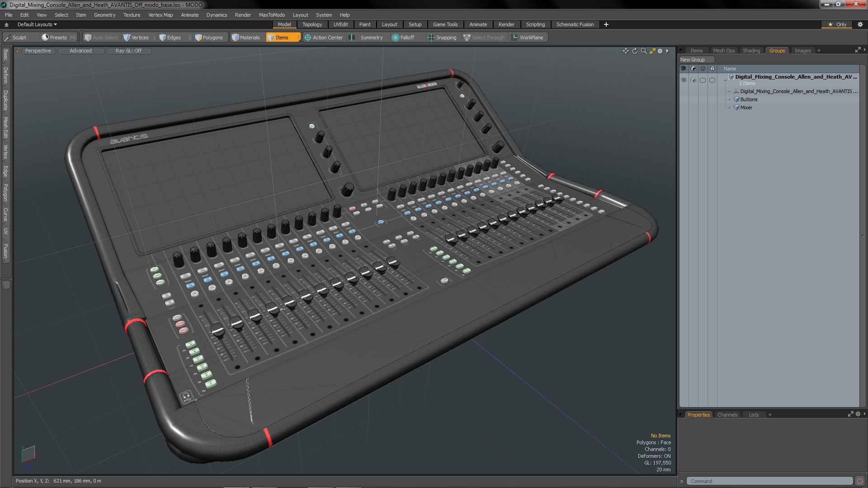Click the Buttons mesh item icon

tap(736, 99)
